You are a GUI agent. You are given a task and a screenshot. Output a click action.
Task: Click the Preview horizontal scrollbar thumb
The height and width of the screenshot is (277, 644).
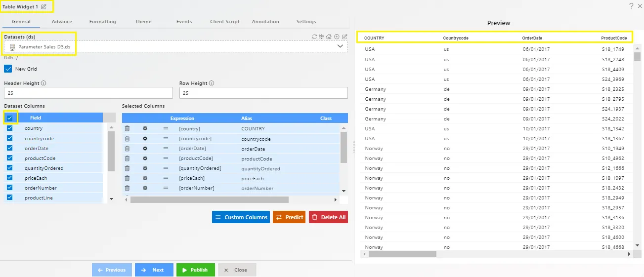[x=402, y=254]
